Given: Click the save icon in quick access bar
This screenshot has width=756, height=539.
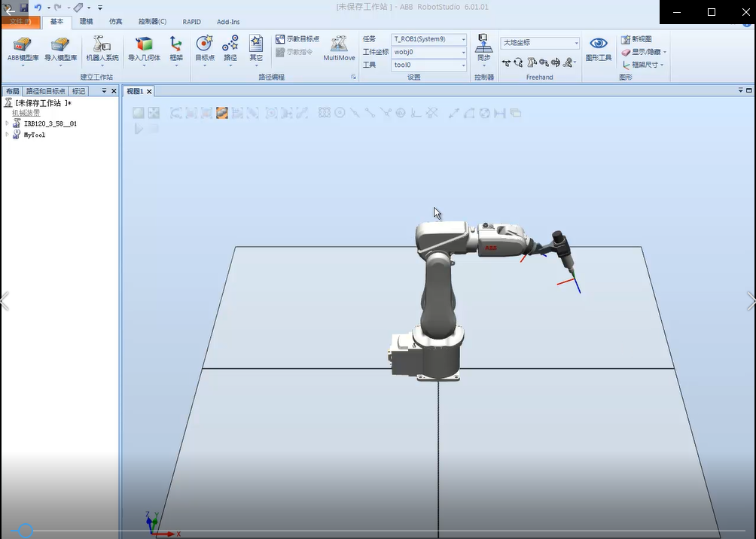Looking at the screenshot, I should [23, 8].
